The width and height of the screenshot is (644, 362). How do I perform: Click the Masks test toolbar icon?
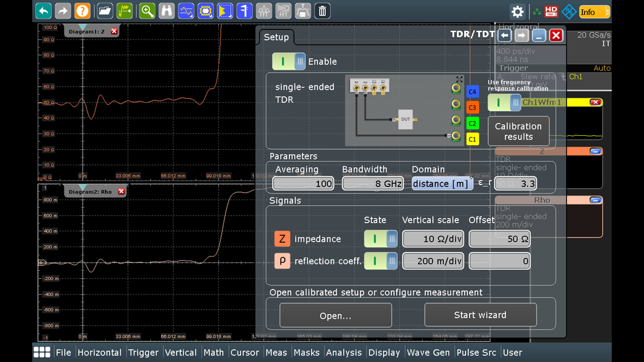pos(205,11)
